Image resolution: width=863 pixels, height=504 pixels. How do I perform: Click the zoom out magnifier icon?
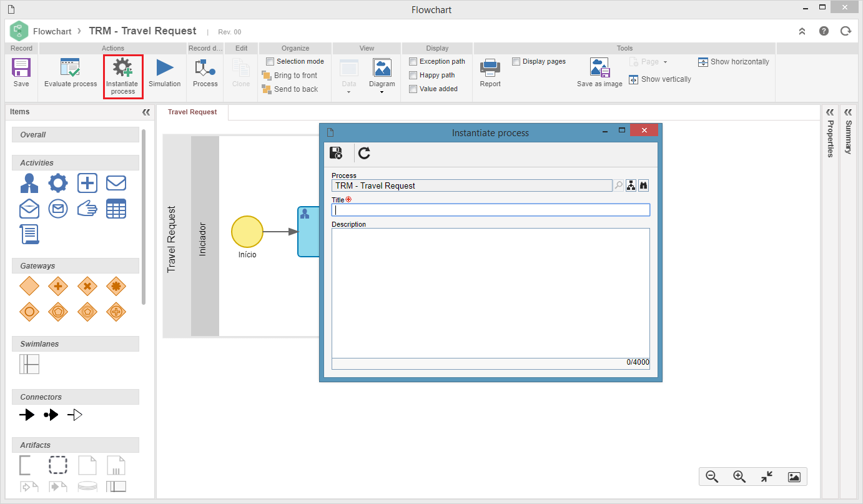(712, 477)
